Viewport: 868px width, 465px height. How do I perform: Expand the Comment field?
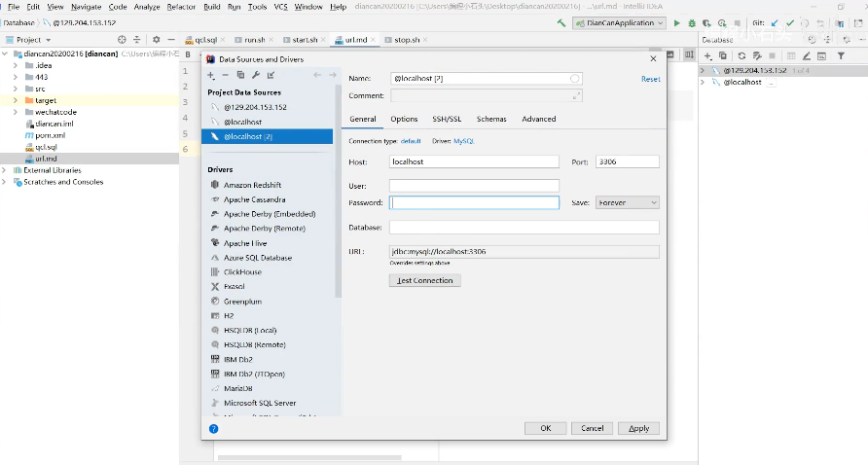(x=576, y=95)
